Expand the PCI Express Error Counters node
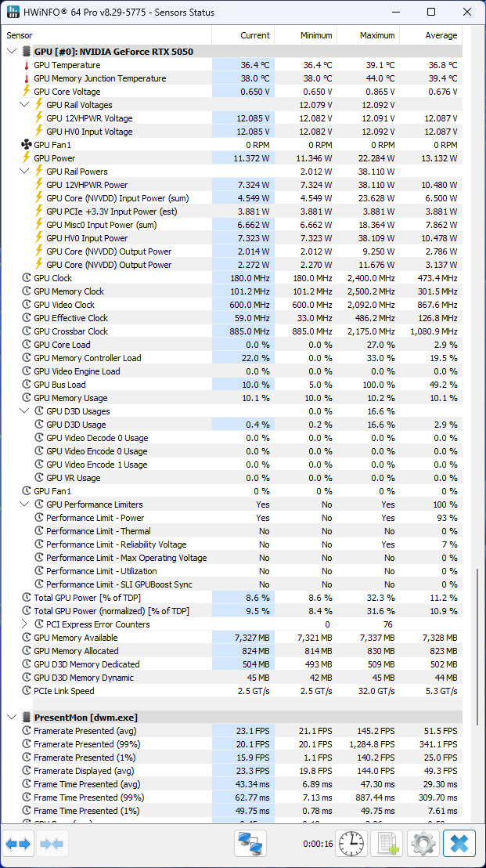The height and width of the screenshot is (868, 486). [23, 624]
